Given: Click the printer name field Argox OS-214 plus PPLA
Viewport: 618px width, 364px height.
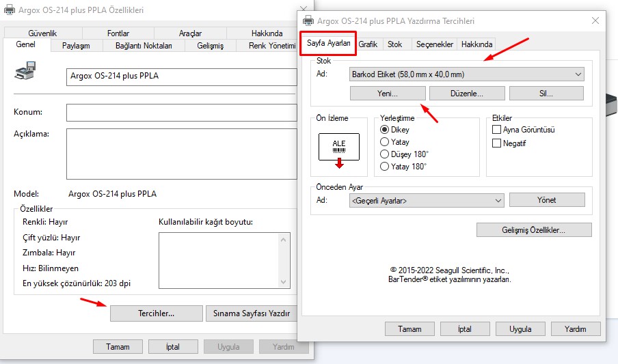Looking at the screenshot, I should tap(182, 76).
